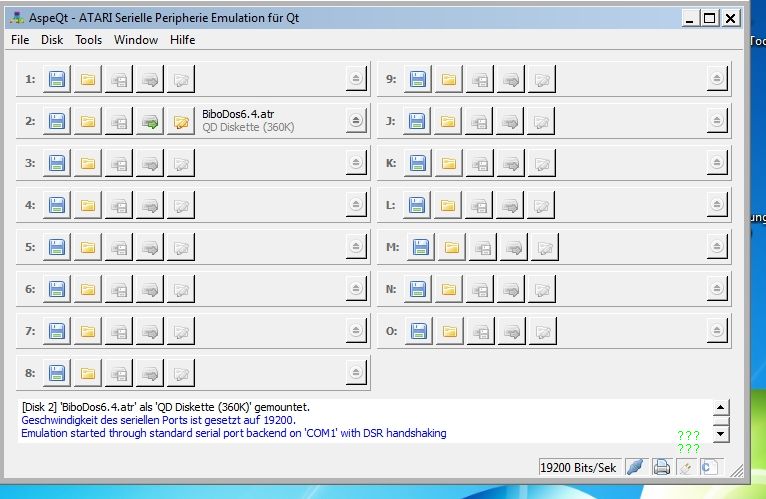Click the save icon in slot 2
The height and width of the screenshot is (499, 766).
119,121
